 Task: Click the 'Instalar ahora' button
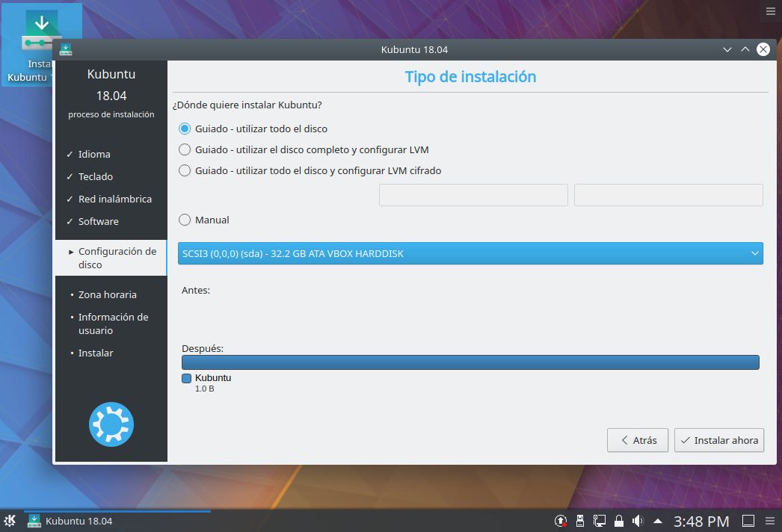(718, 440)
